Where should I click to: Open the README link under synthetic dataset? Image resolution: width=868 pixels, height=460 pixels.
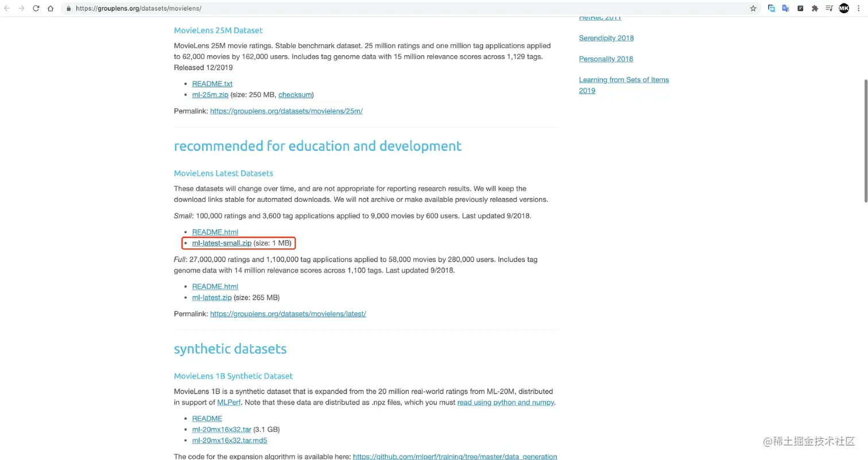pos(207,418)
